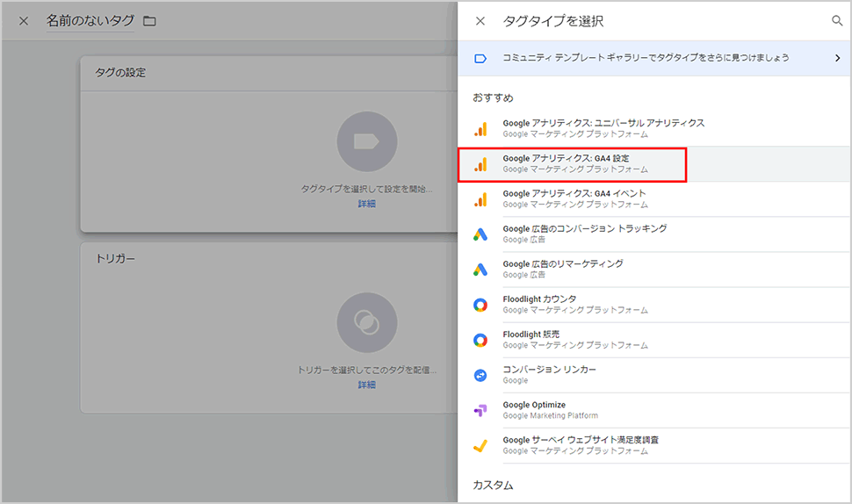Select Floodlight 販売 tag type
The width and height of the screenshot is (852, 504).
654,340
